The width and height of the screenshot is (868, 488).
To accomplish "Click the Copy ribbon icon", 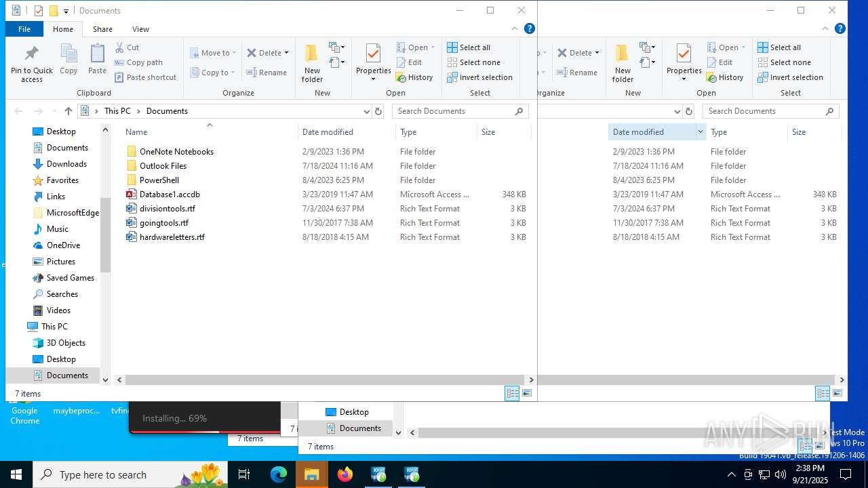I will tap(68, 60).
